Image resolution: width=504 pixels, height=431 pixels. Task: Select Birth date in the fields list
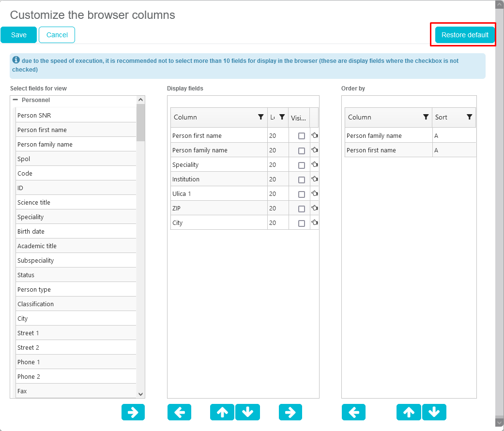tap(31, 231)
